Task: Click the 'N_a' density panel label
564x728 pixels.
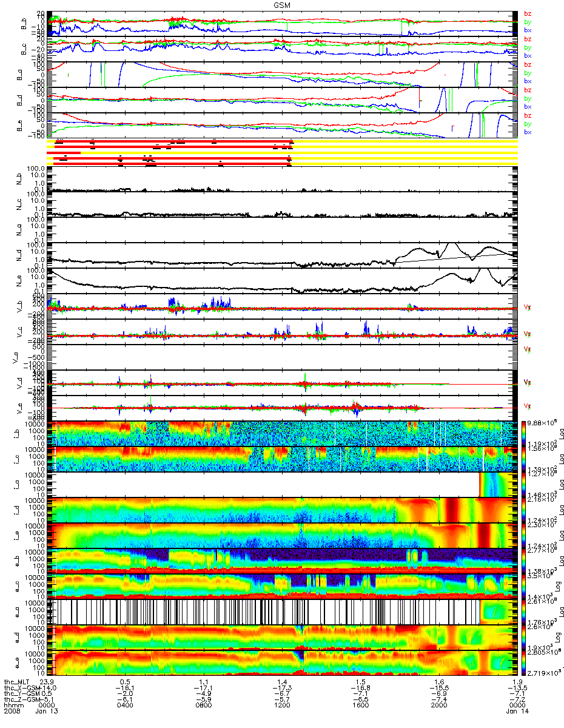Action: pos(18,231)
